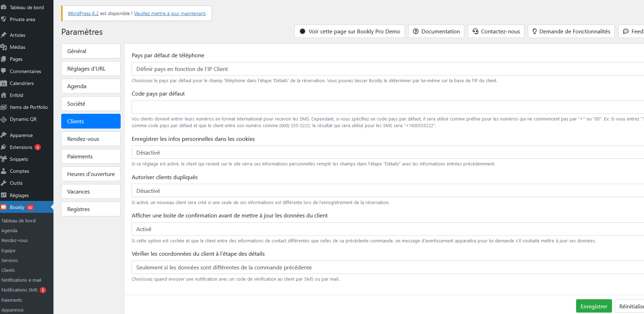Switch to the Société tab
Viewport: 644px width, 314px height.
(x=91, y=104)
